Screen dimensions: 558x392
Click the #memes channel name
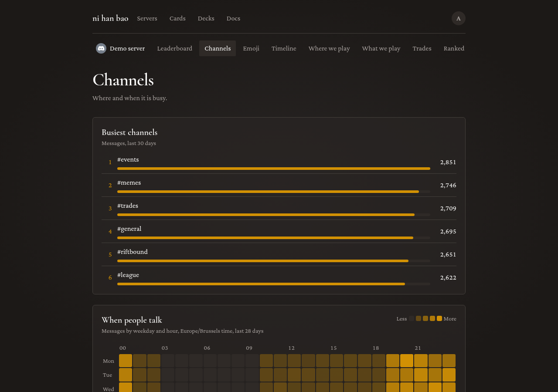pyautogui.click(x=129, y=182)
